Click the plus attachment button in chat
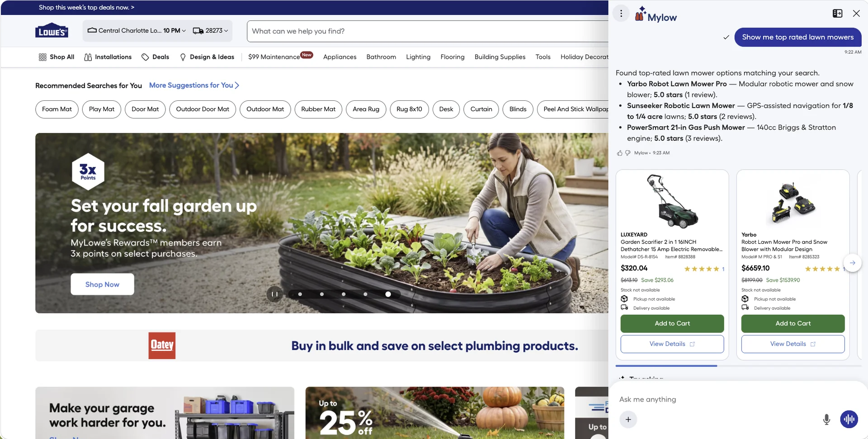This screenshot has height=439, width=868. click(628, 419)
